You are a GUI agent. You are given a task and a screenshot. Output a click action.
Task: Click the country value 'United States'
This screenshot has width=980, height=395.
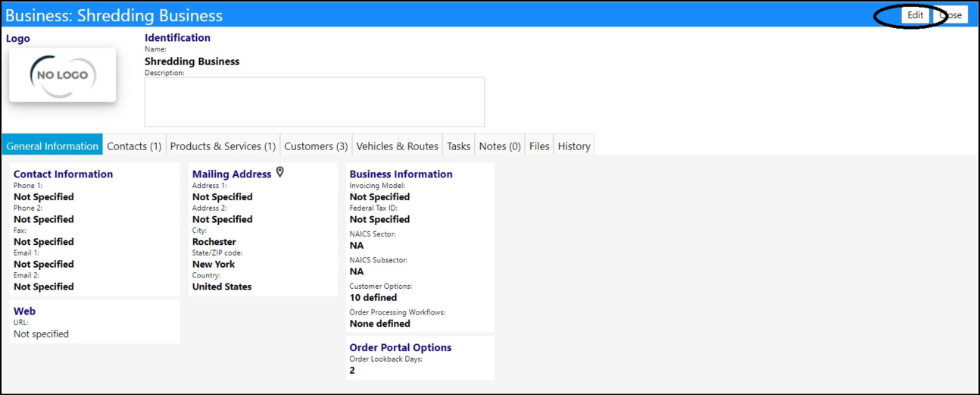(x=222, y=287)
